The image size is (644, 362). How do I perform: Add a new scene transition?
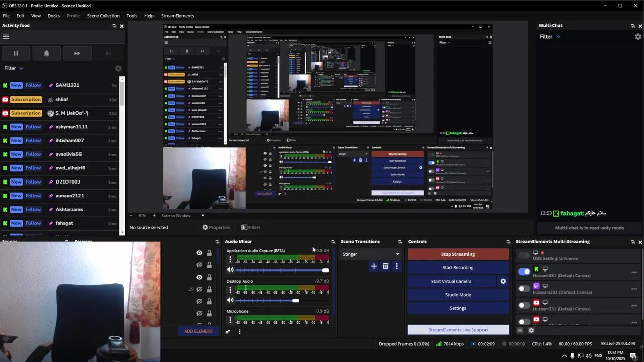tap(374, 266)
